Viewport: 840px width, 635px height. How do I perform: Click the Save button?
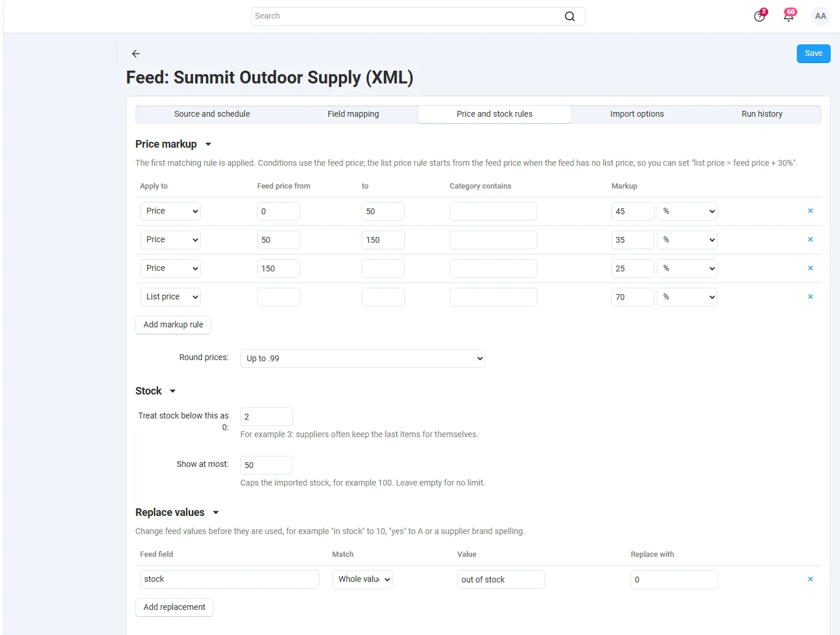point(814,54)
